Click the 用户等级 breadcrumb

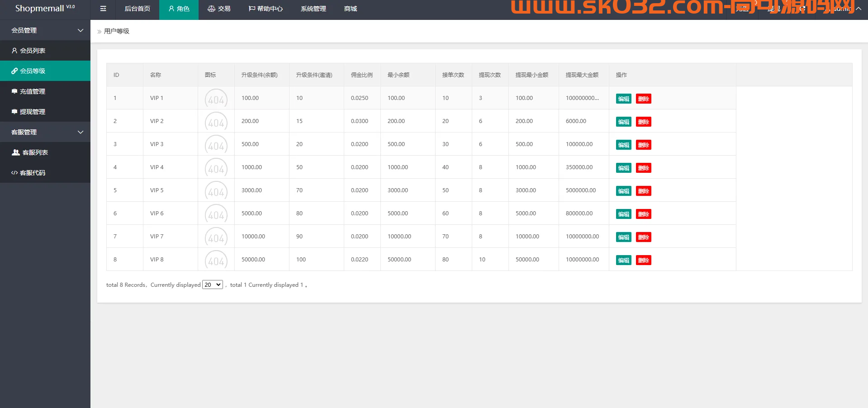[117, 31]
